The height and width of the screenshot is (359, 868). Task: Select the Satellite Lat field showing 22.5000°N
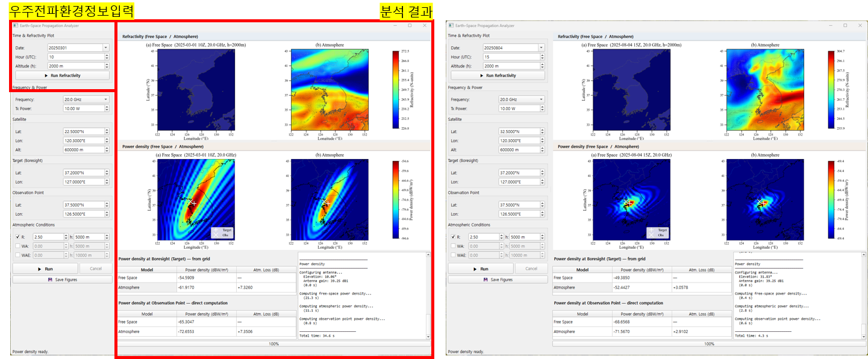coord(87,131)
